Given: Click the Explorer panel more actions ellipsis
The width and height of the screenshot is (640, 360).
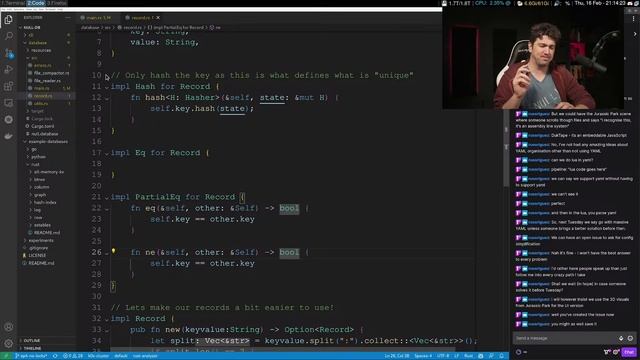Looking at the screenshot, I should click(68, 18).
